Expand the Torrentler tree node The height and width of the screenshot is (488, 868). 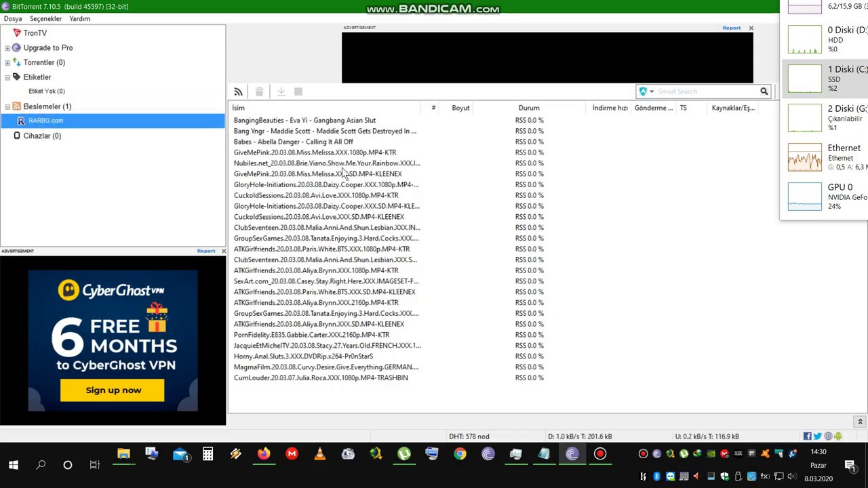[7, 62]
